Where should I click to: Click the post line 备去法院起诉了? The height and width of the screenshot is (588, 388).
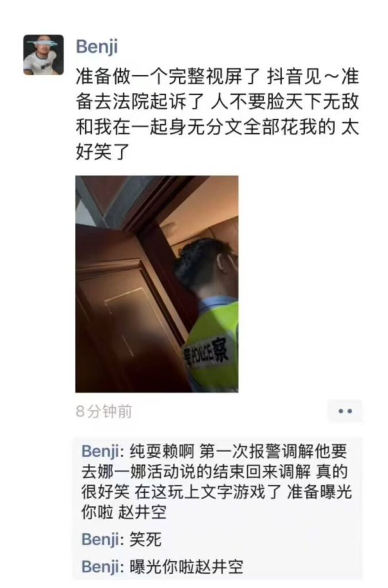pyautogui.click(x=140, y=102)
